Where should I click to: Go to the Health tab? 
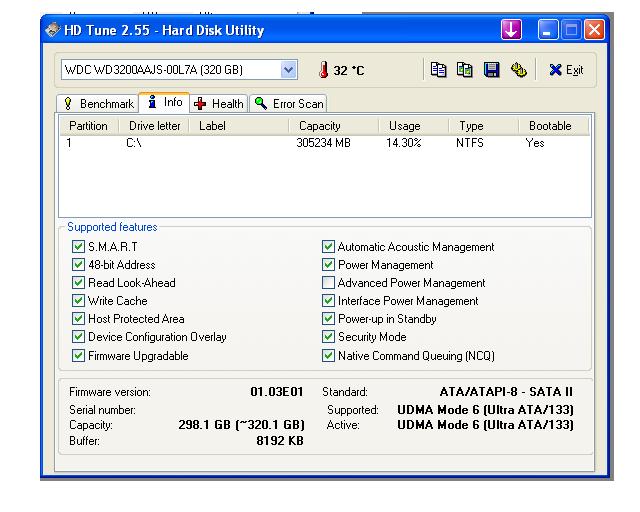[x=218, y=103]
